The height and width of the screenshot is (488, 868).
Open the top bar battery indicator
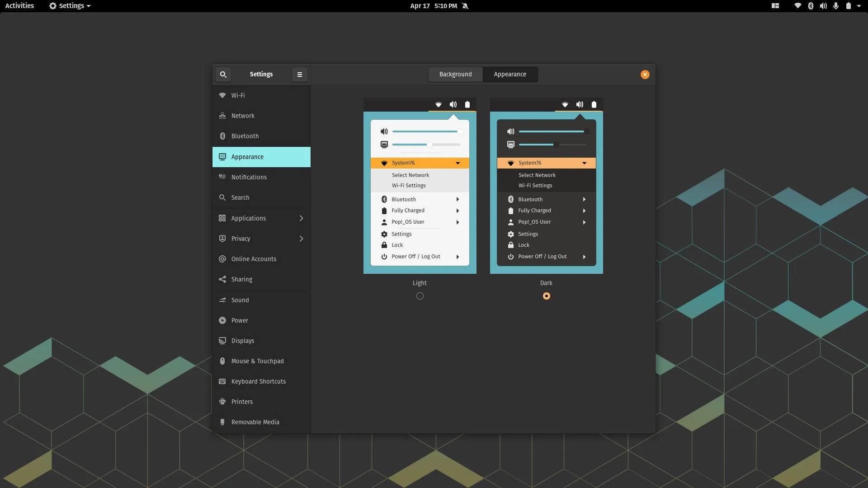(849, 6)
